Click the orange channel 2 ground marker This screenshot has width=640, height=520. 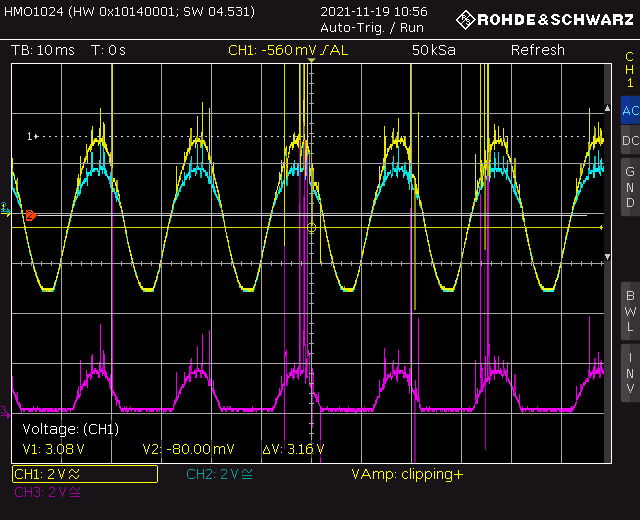point(31,215)
